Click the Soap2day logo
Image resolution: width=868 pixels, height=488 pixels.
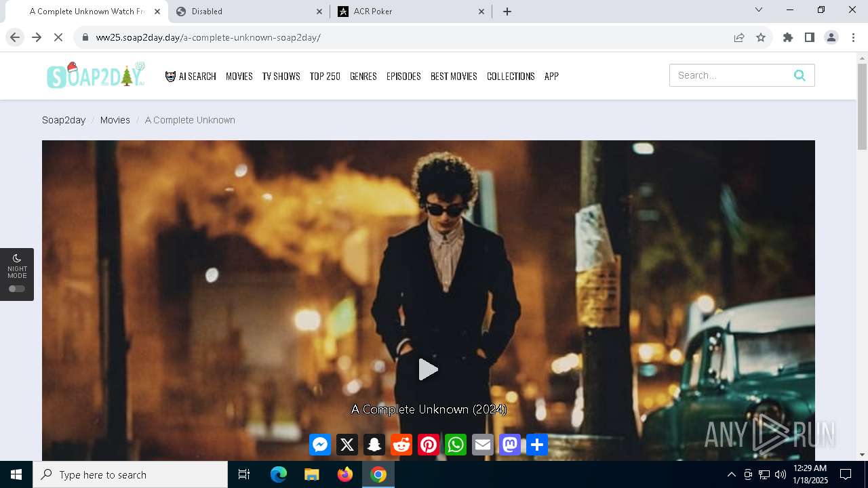[96, 75]
